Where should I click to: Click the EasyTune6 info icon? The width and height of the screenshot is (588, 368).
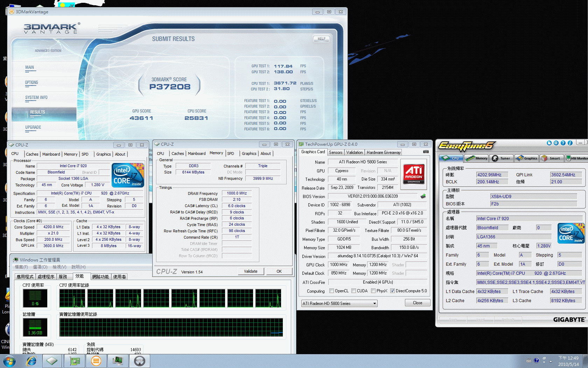click(x=570, y=143)
